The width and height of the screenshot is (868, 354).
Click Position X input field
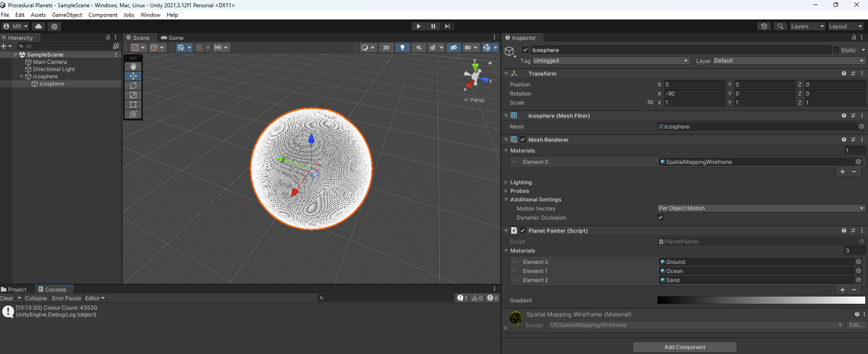(694, 85)
